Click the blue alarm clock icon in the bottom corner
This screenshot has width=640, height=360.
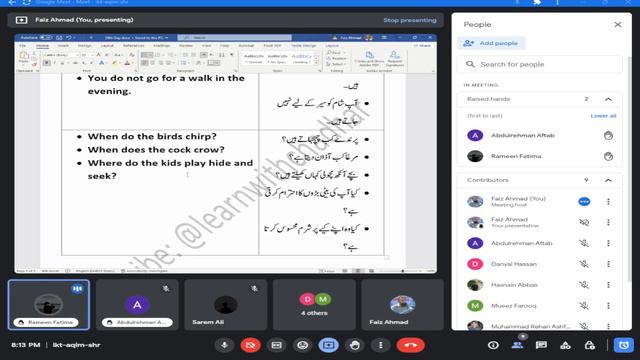[624, 345]
